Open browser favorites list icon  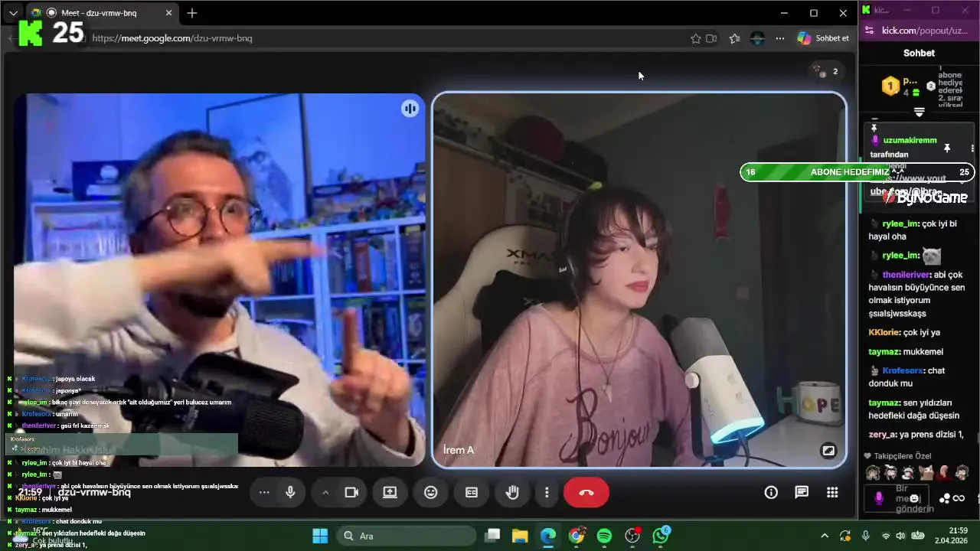click(735, 38)
